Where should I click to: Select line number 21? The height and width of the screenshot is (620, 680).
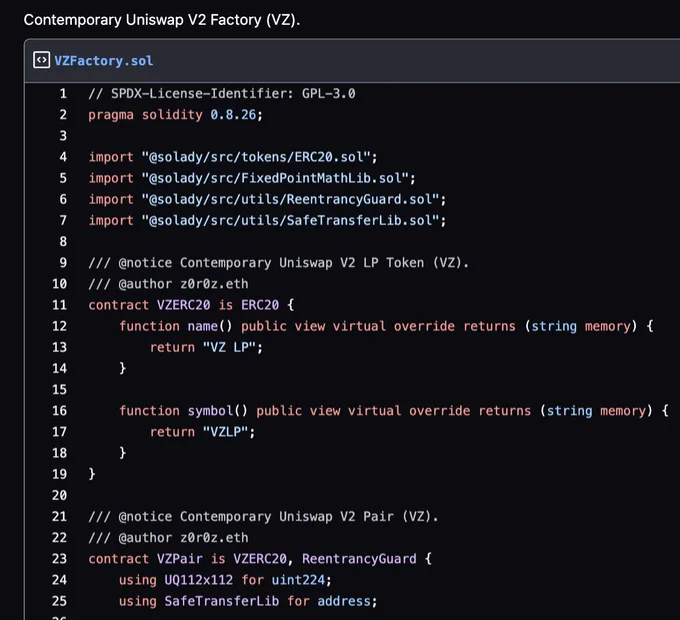[59, 517]
